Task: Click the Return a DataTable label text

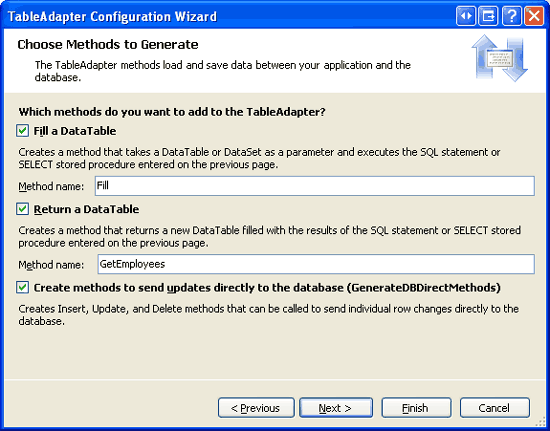Action: click(86, 209)
